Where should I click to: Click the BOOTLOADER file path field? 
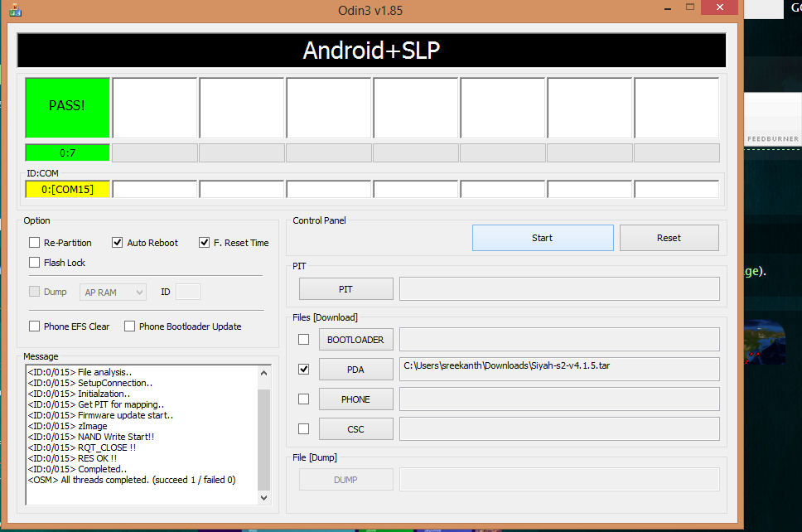coord(559,340)
